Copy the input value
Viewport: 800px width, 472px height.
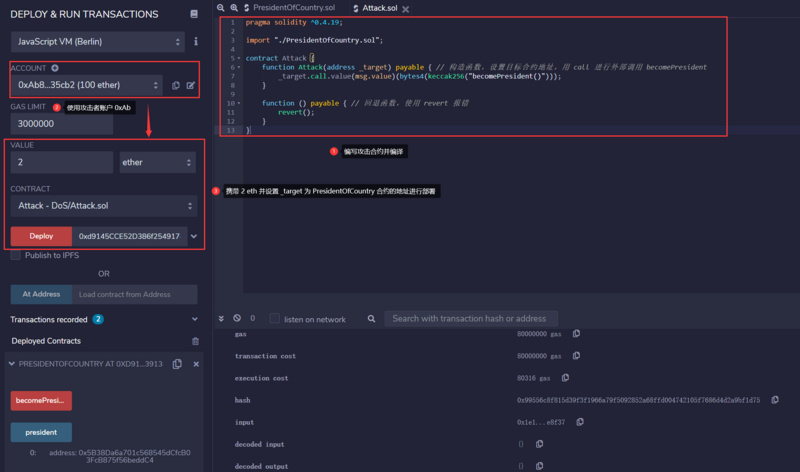(580, 421)
